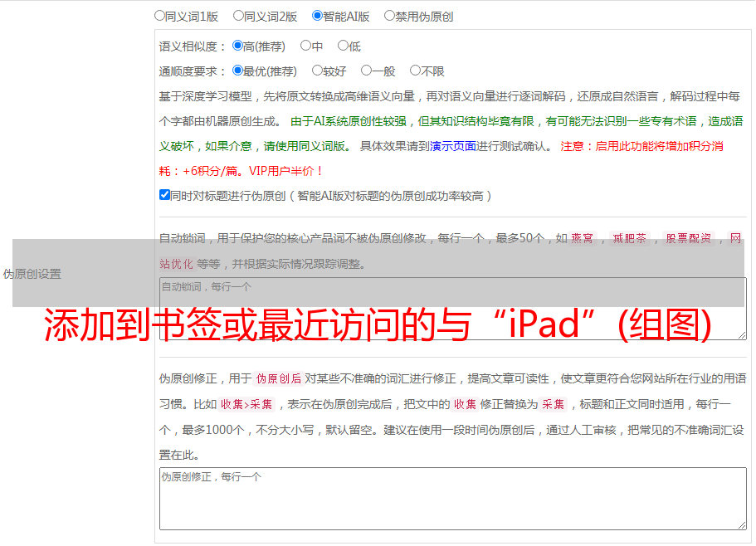Image resolution: width=756 pixels, height=546 pixels.
Task: Select the 智能AI版 radio option
Action: 317,16
